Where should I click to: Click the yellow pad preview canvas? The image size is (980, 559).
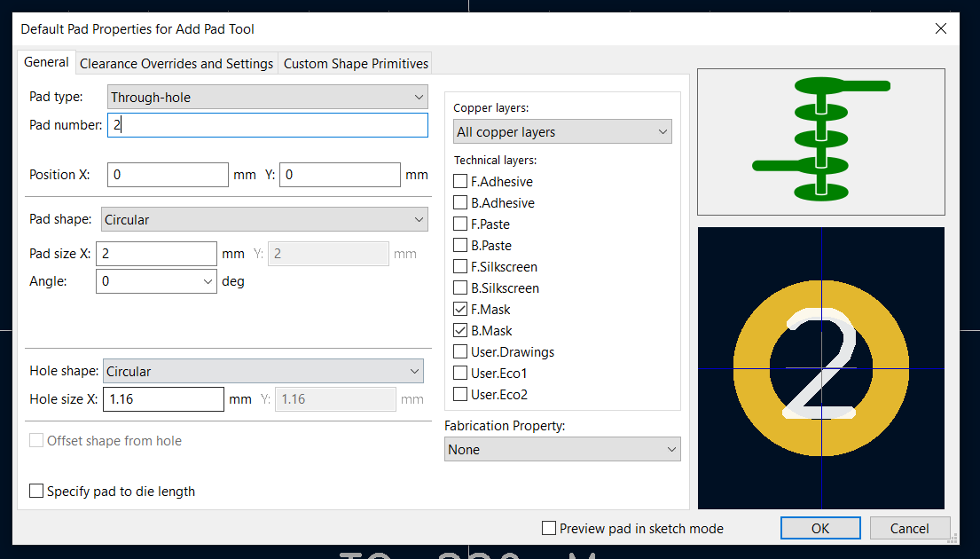tap(821, 367)
